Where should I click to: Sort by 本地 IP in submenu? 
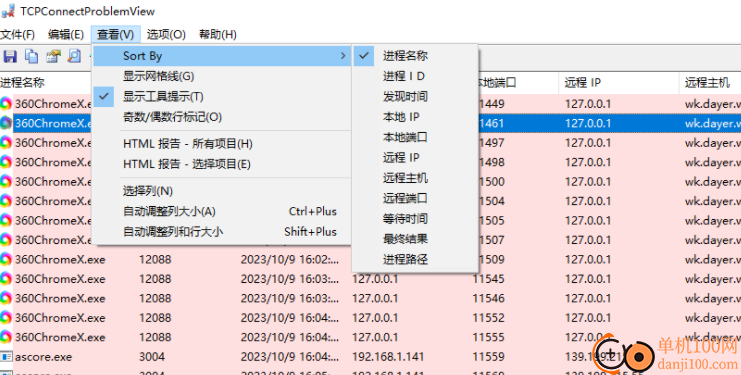click(415, 117)
